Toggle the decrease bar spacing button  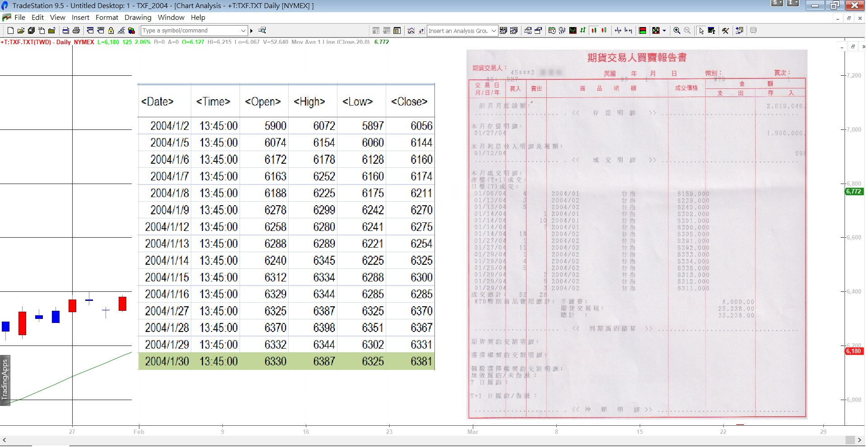[628, 31]
